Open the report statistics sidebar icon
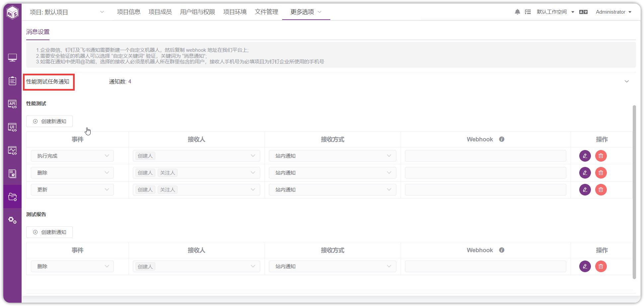Image resolution: width=644 pixels, height=306 pixels. [x=12, y=174]
